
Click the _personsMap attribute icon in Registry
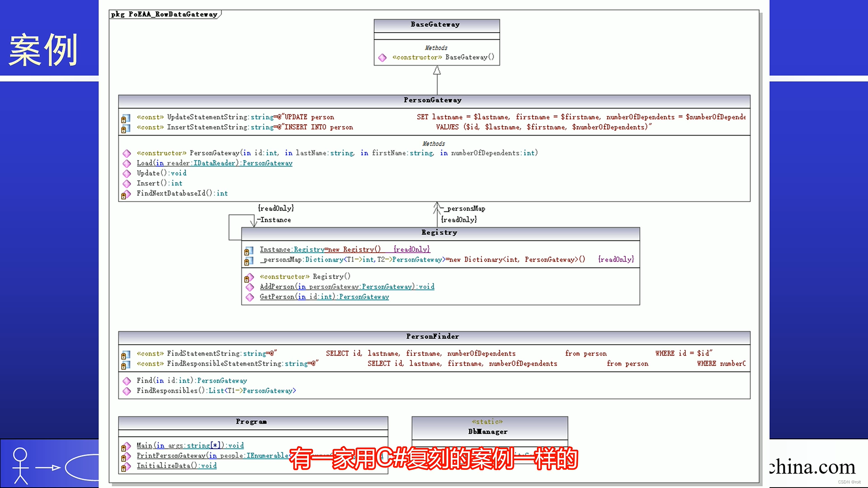pos(249,261)
